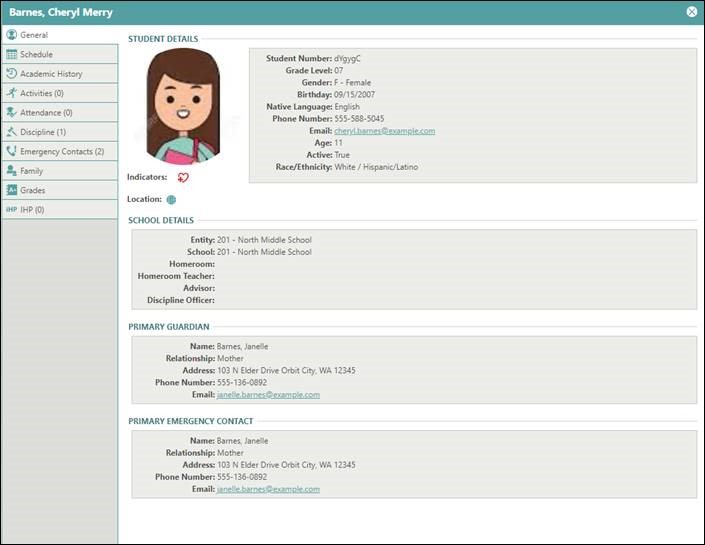Click the student avatar photo
This screenshot has width=705, height=545.
click(x=182, y=106)
